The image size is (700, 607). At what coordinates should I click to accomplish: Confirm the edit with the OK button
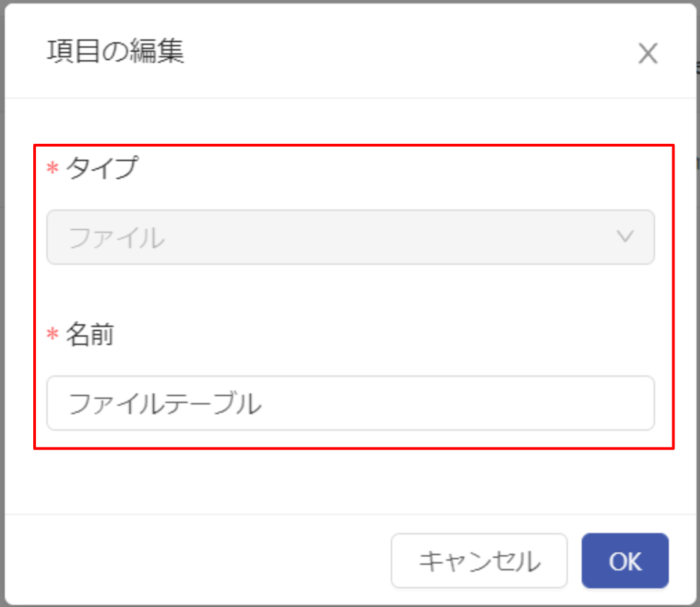(625, 561)
